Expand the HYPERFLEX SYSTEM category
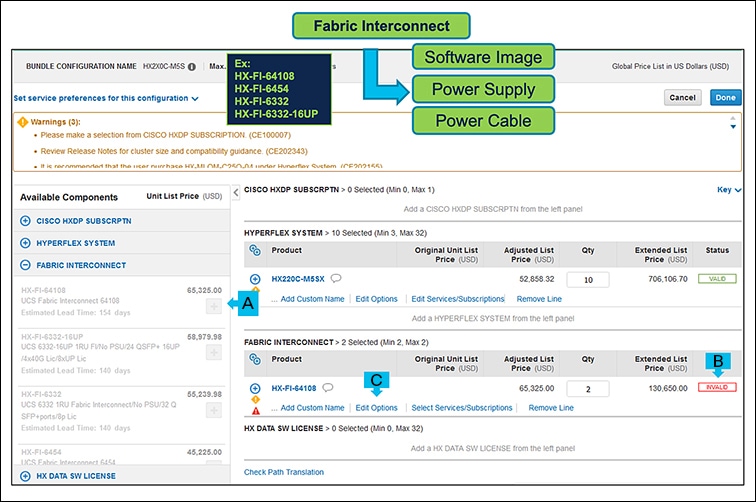The width and height of the screenshot is (756, 502). (25, 243)
